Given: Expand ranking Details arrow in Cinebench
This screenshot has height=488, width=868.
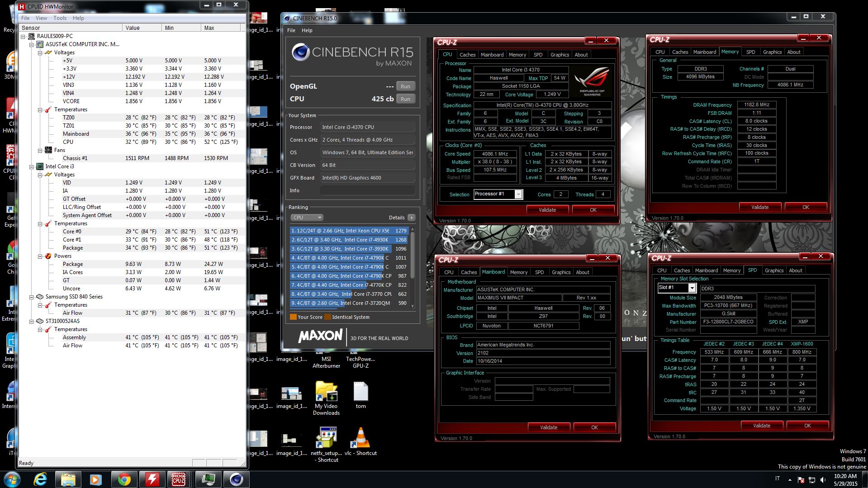Looking at the screenshot, I should click(x=411, y=218).
